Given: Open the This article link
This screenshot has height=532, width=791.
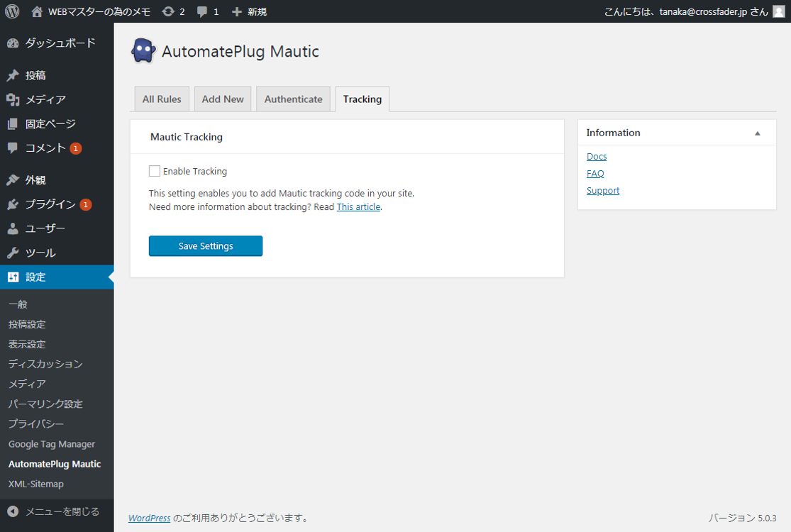Looking at the screenshot, I should 358,207.
